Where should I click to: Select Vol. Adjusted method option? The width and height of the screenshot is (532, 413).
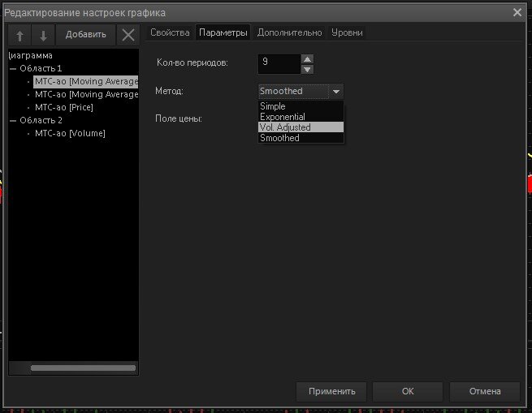301,127
